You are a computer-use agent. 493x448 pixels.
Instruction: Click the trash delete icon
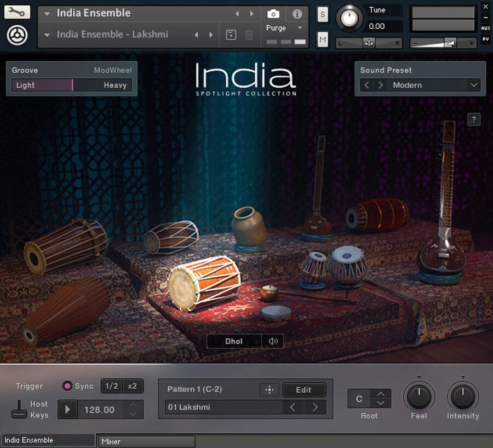point(249,35)
